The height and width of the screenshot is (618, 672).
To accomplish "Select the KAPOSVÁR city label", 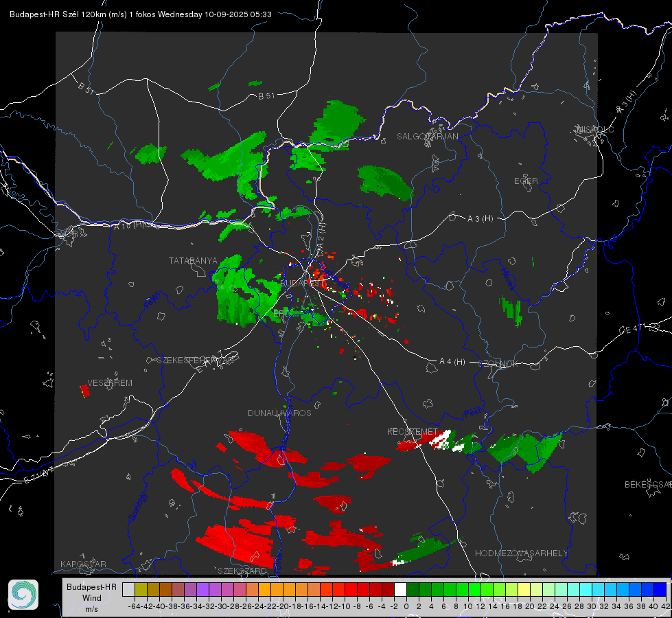I will tap(83, 564).
